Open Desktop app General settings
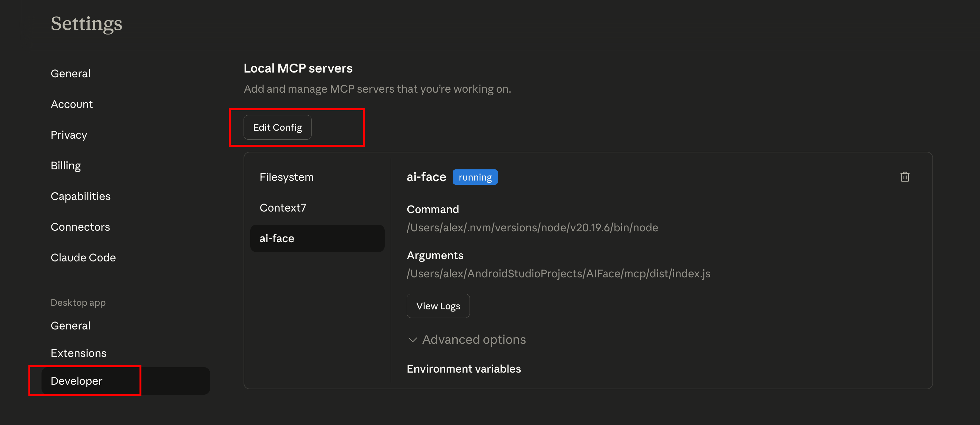980x425 pixels. [x=70, y=326]
